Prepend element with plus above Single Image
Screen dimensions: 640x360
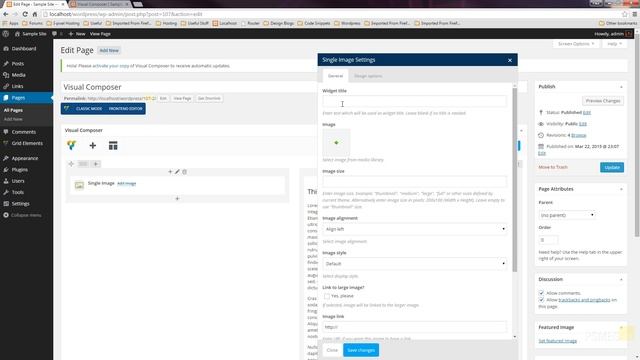[x=170, y=172]
